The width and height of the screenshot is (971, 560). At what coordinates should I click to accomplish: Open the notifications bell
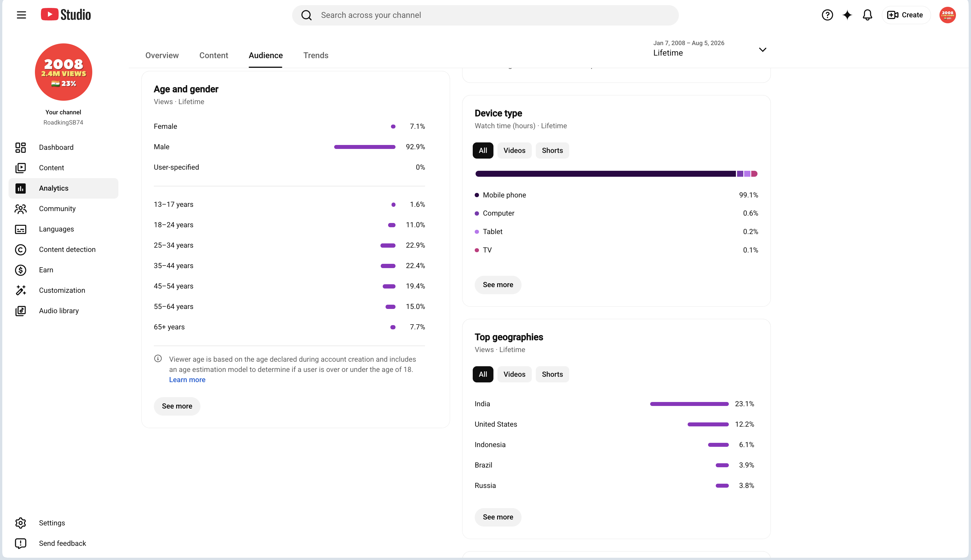[867, 15]
